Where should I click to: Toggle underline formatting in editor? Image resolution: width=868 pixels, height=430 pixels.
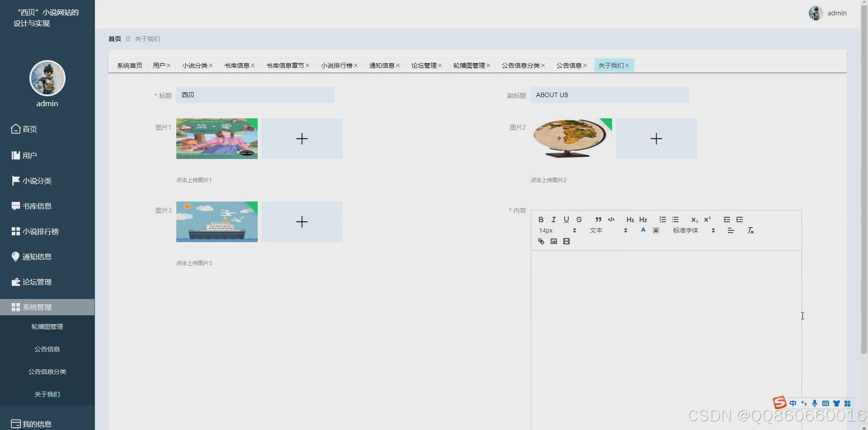[566, 220]
